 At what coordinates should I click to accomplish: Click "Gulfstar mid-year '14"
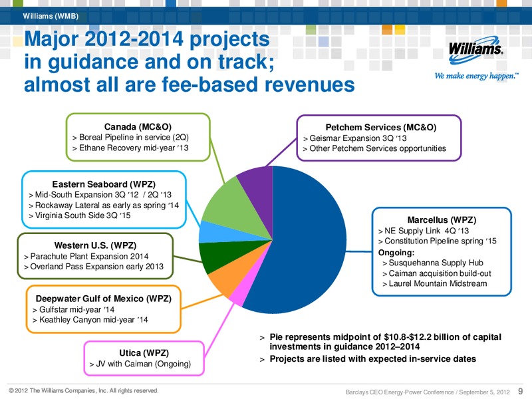click(x=76, y=309)
